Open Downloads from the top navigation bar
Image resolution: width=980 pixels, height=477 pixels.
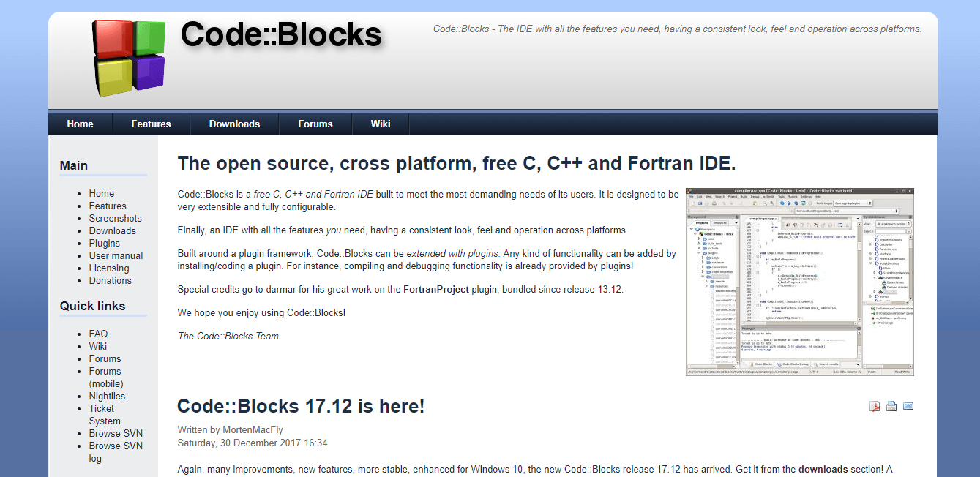click(x=234, y=124)
